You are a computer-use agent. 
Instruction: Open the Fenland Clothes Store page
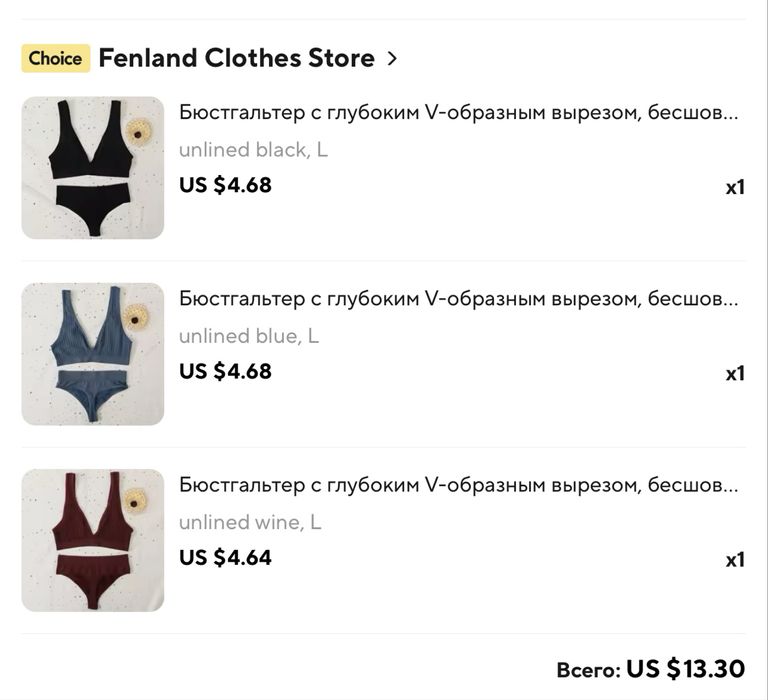(x=236, y=58)
